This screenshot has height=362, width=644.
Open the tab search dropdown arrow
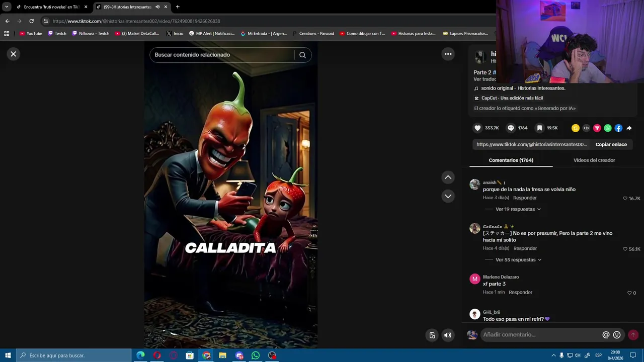pyautogui.click(x=7, y=7)
